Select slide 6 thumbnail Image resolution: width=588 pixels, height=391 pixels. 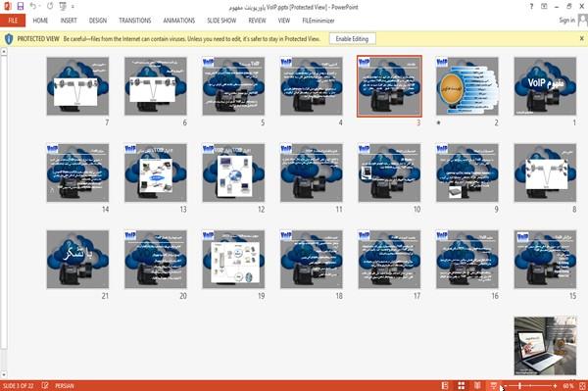(156, 86)
